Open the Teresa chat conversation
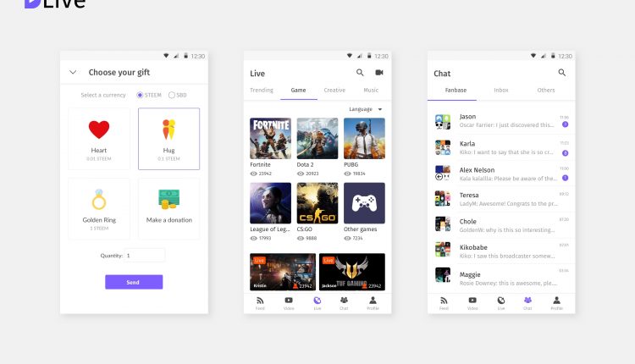 click(x=501, y=199)
